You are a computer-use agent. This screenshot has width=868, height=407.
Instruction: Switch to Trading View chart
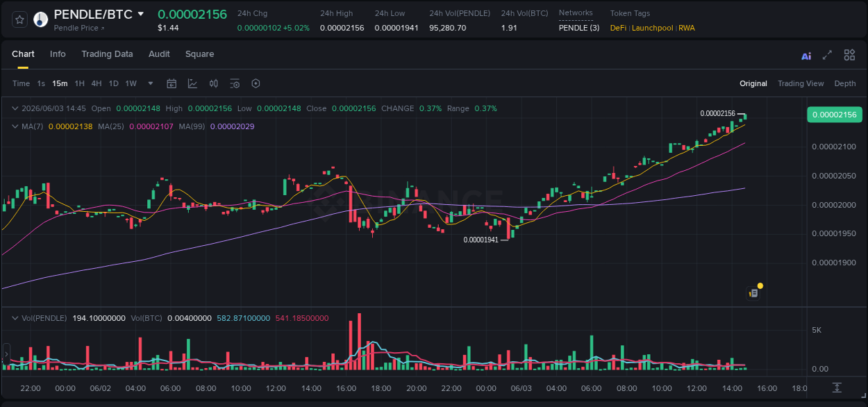coord(801,83)
